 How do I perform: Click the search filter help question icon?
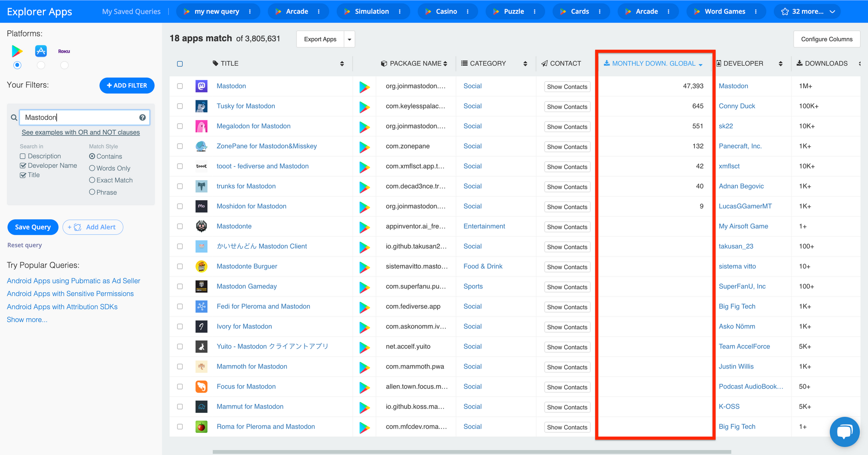(142, 117)
